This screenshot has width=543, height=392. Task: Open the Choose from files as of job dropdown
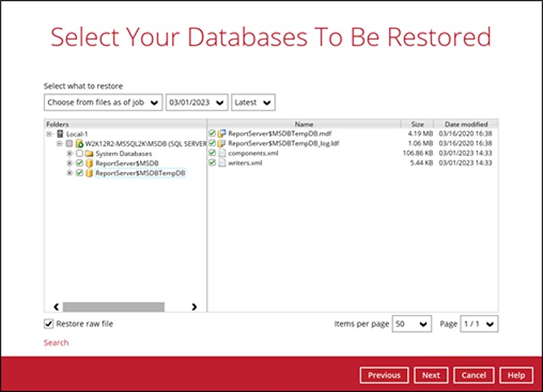coord(103,102)
